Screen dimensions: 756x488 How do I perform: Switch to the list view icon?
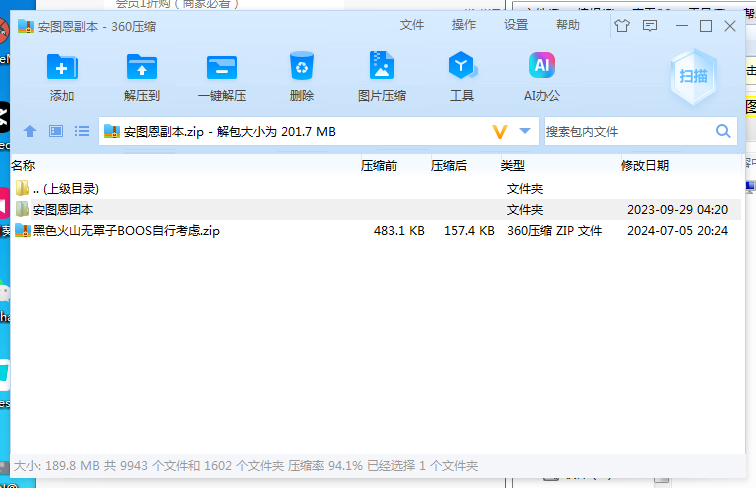tap(82, 131)
